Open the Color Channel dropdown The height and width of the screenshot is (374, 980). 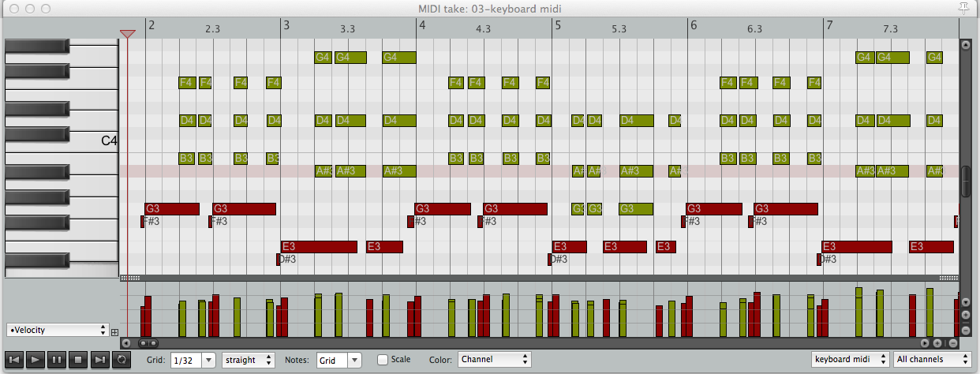tap(495, 360)
